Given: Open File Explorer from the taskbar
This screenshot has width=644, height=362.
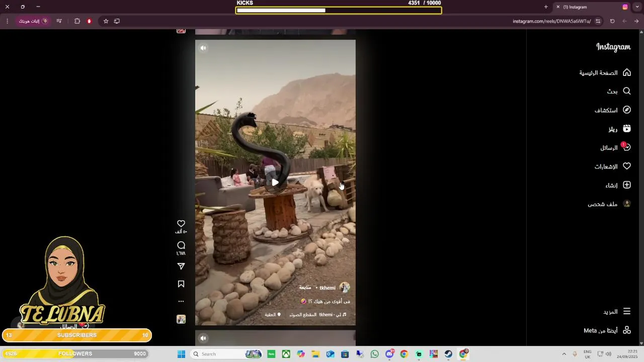Looking at the screenshot, I should point(315,354).
